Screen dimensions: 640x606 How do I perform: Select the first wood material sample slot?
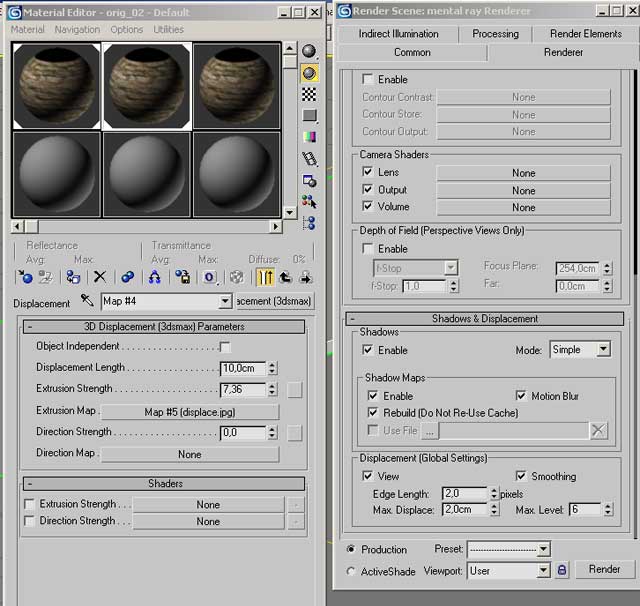56,86
